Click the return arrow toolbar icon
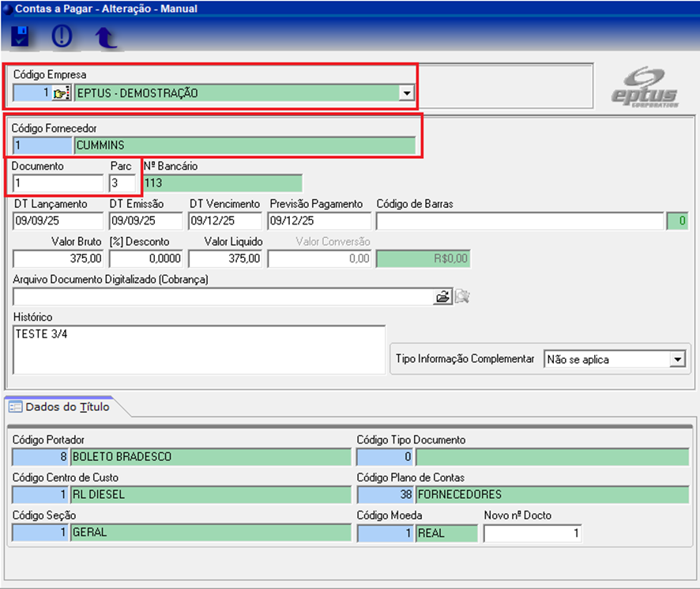Viewport: 700px width, 589px height. (x=104, y=38)
